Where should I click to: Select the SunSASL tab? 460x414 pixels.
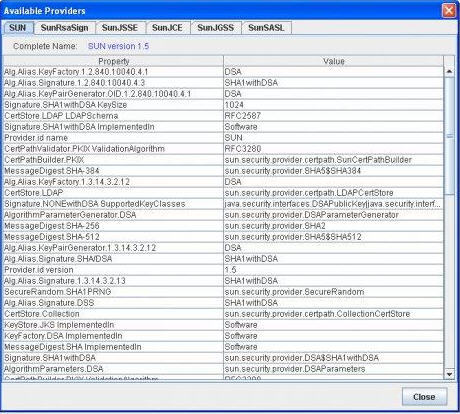click(266, 28)
